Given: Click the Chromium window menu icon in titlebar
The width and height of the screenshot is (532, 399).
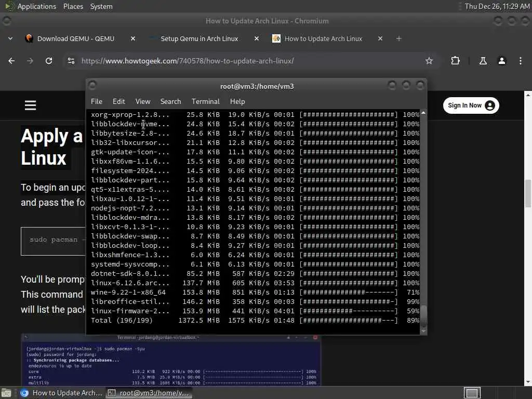Looking at the screenshot, I should pos(6,21).
